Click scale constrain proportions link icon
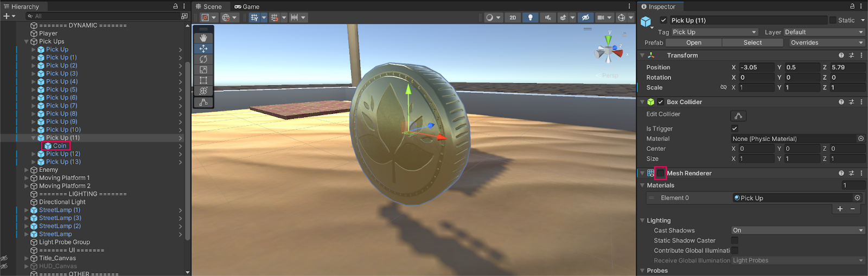 point(723,87)
